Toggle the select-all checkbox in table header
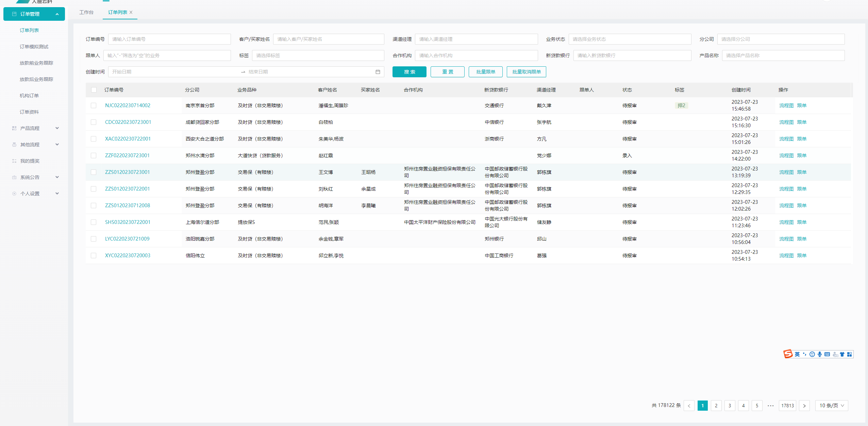 tap(94, 90)
